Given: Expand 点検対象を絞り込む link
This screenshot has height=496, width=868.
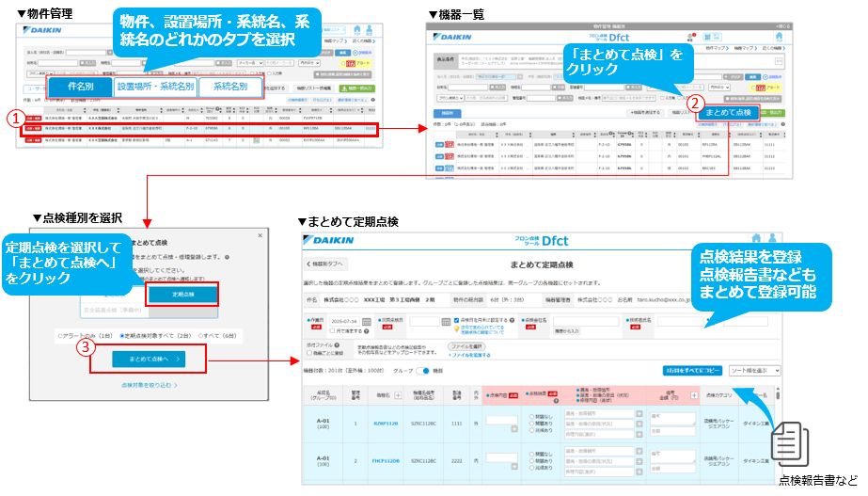Looking at the screenshot, I should (x=149, y=385).
